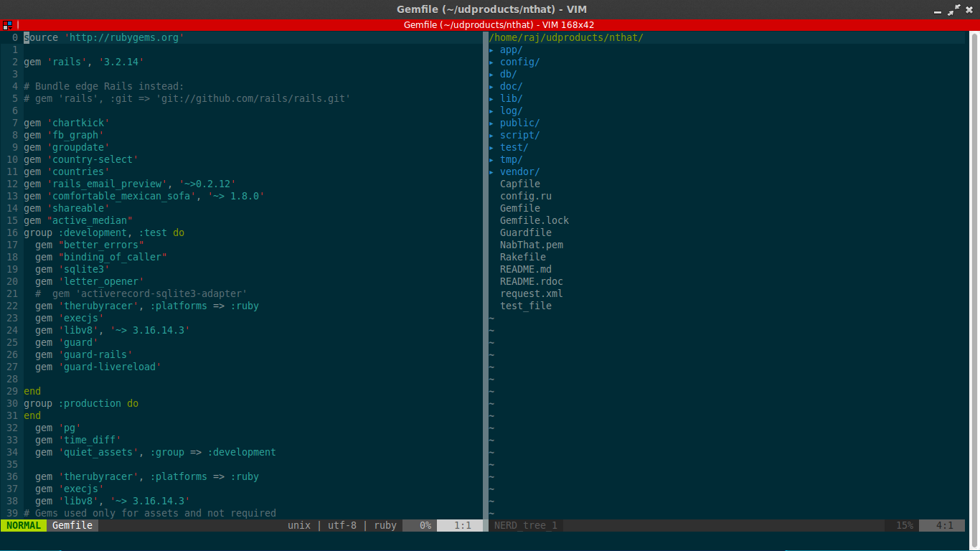
Task: Click the gem "active_median" line
Action: (78, 220)
